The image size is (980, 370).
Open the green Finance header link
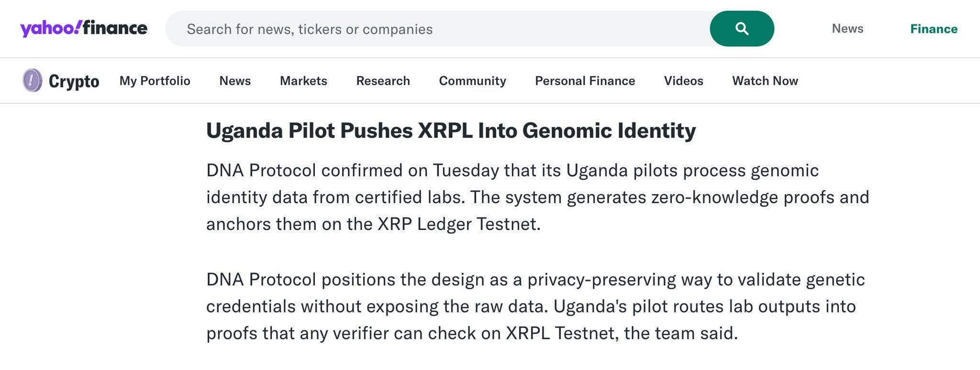(934, 29)
